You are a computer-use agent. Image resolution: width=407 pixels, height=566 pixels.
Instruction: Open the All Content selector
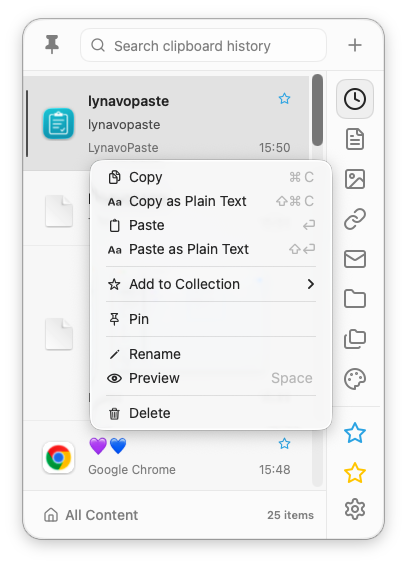pos(91,515)
